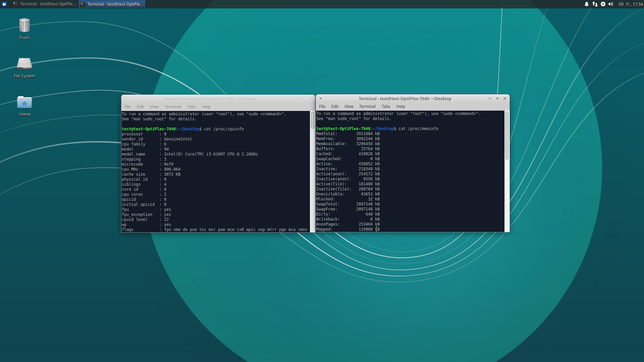This screenshot has width=644, height=362.
Task: Click the volume speaker tray icon
Action: (611, 4)
